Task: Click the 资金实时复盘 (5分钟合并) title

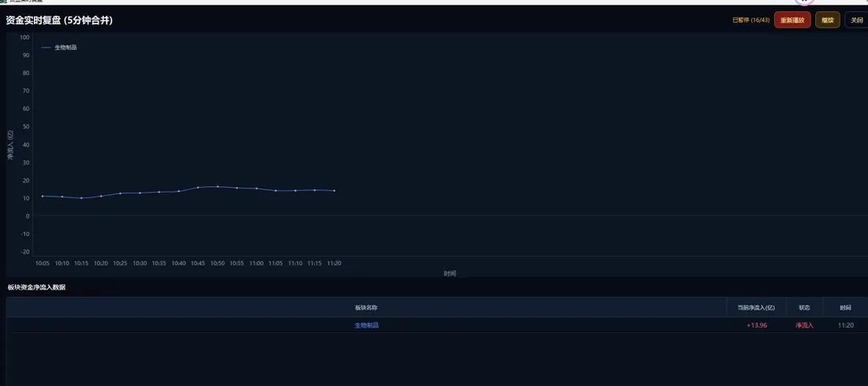Action: [59, 21]
